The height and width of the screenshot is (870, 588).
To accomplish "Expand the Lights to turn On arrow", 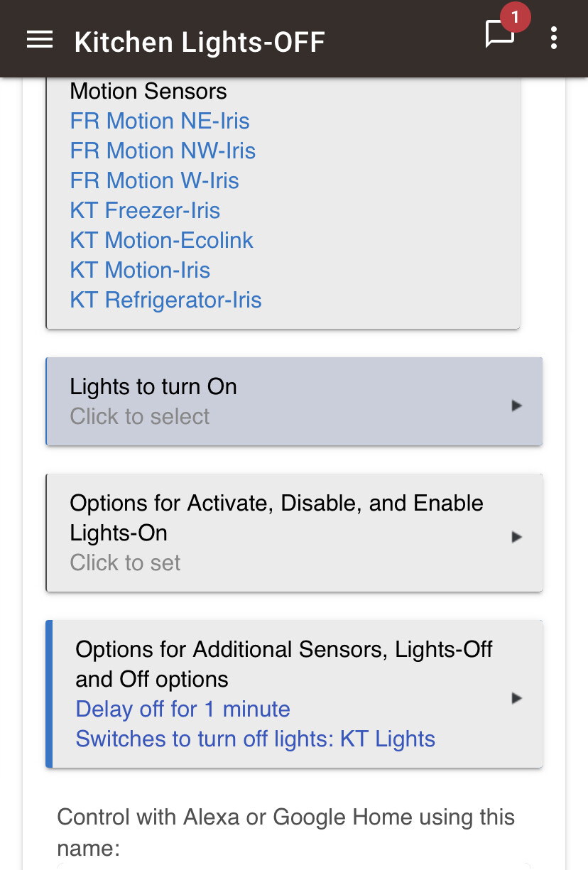I will [x=517, y=406].
